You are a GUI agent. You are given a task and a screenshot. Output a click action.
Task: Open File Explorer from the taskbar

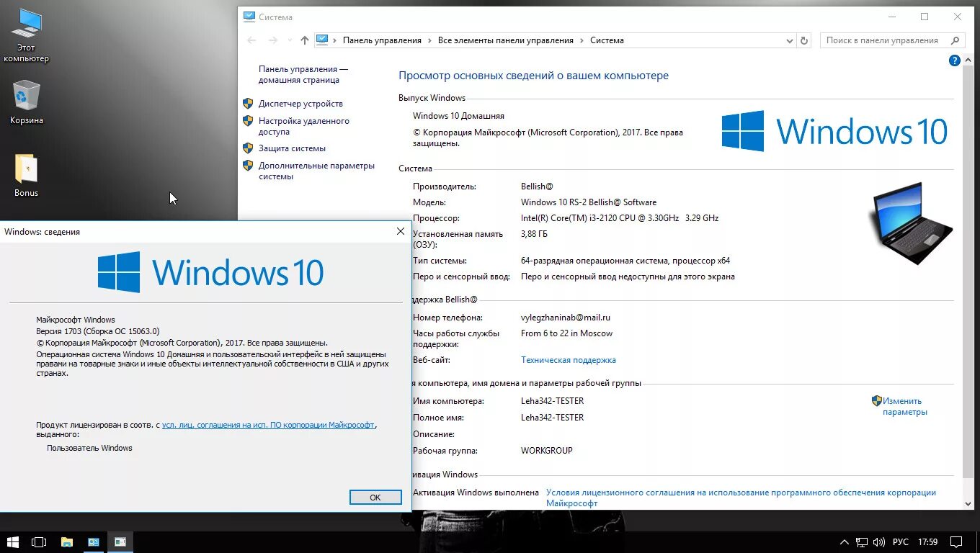coord(66,541)
